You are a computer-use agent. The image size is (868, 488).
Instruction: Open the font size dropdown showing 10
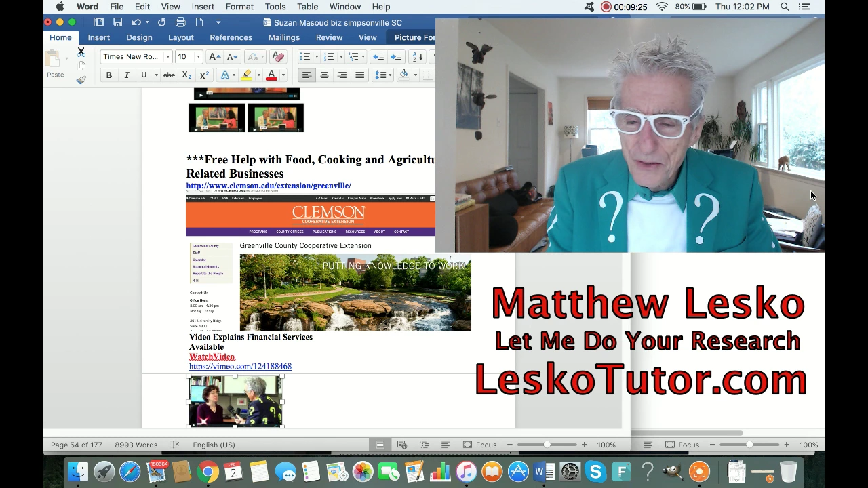coord(198,57)
